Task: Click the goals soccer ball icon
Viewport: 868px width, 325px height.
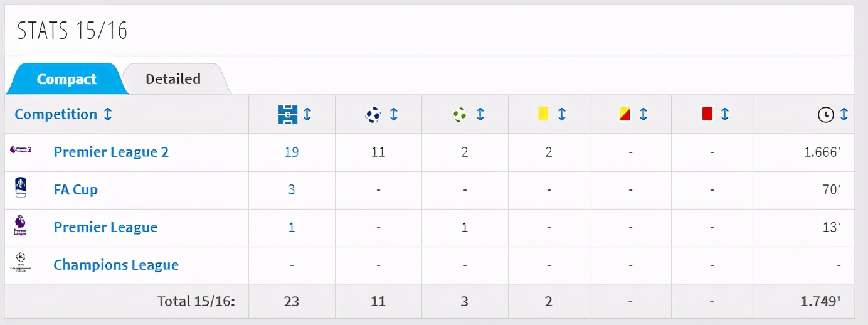Action: point(373,114)
